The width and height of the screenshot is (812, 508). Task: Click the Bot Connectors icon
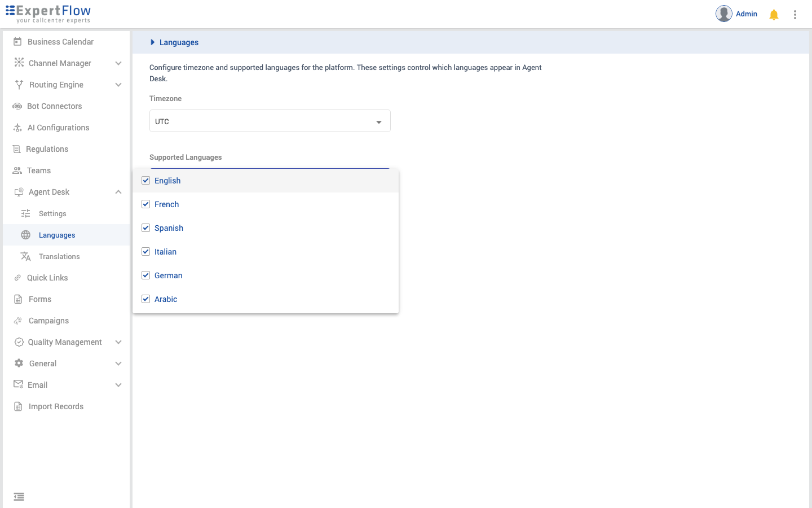(x=17, y=106)
